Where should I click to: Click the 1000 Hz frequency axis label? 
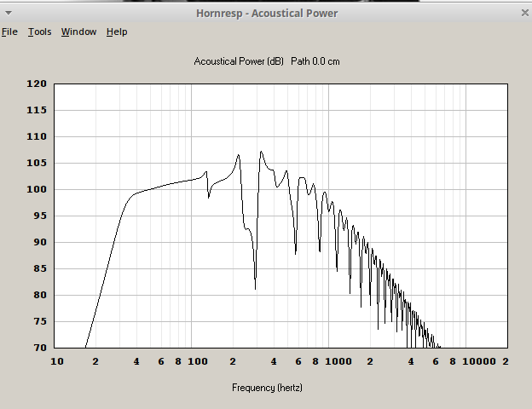[x=338, y=361]
